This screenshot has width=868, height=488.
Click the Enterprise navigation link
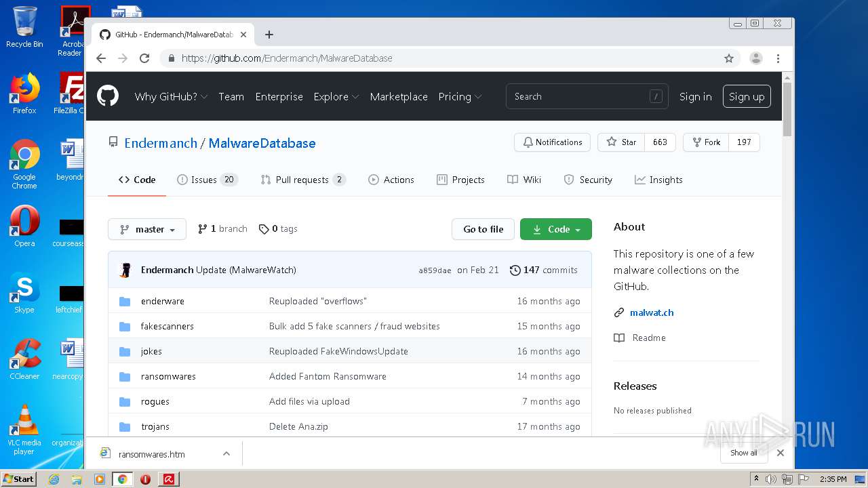[279, 96]
